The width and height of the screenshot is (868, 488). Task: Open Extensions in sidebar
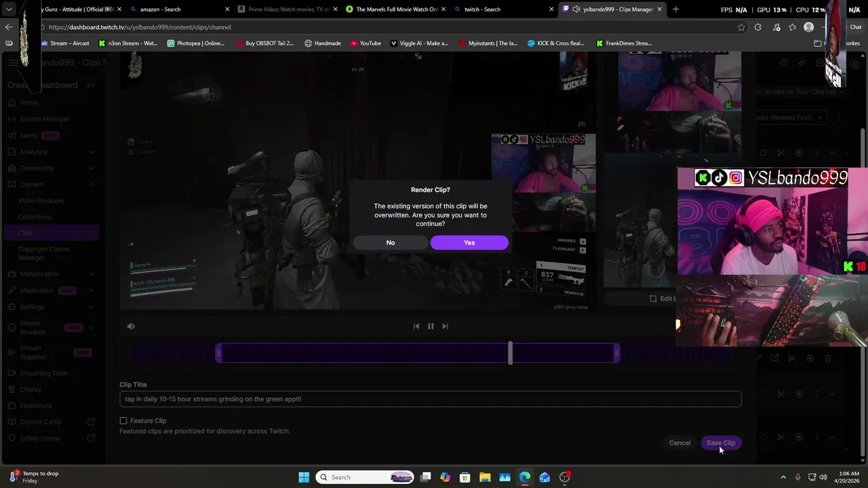coord(36,406)
